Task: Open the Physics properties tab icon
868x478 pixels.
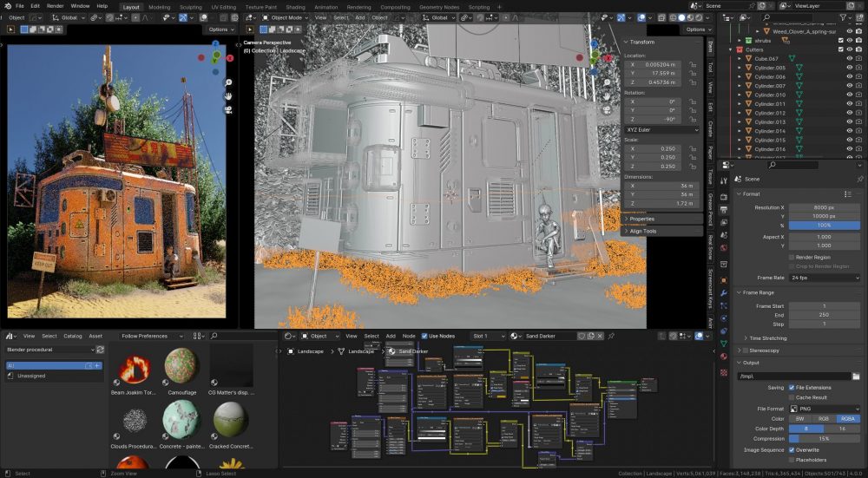Action: point(724,318)
